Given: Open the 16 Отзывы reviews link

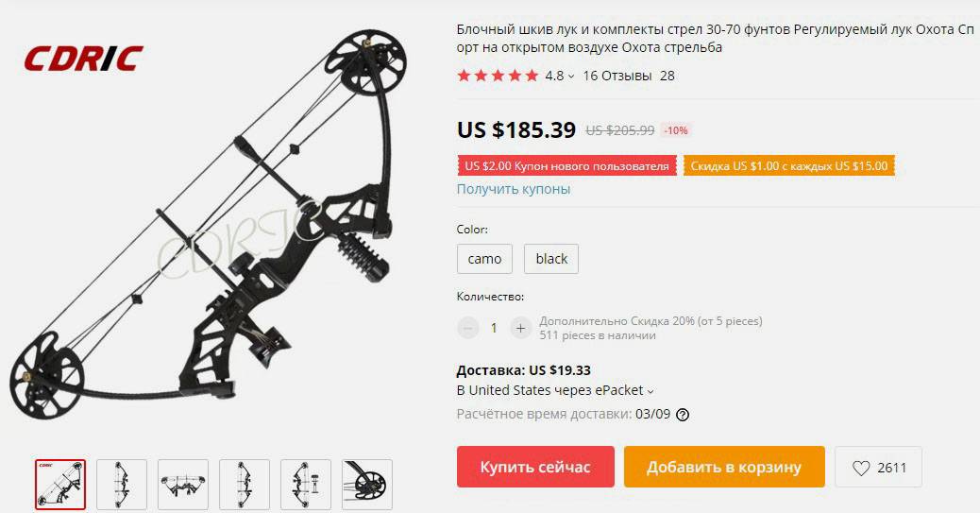Looking at the screenshot, I should tap(617, 76).
